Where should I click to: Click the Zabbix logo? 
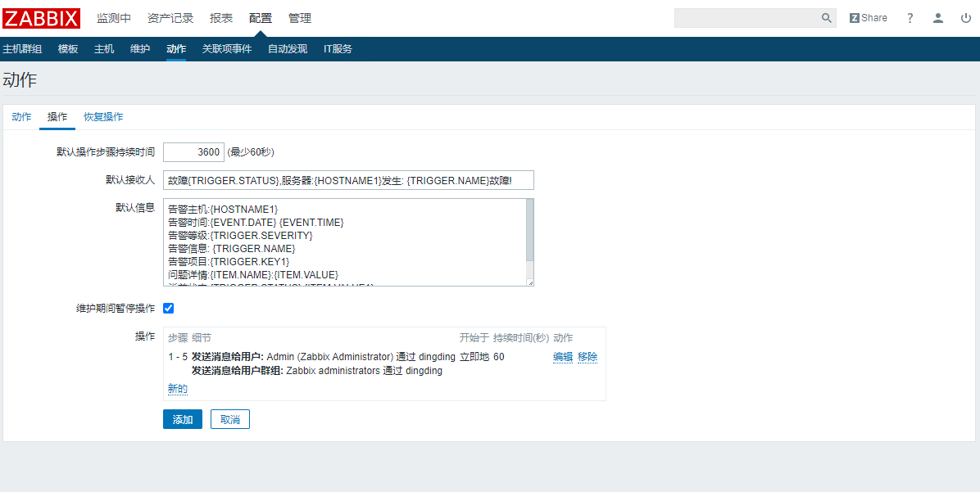[41, 18]
